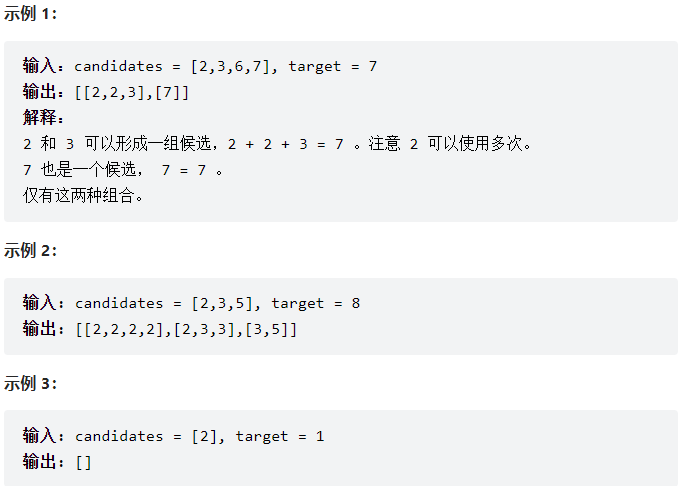Click the empty output [] in example 3

[x=83, y=463]
